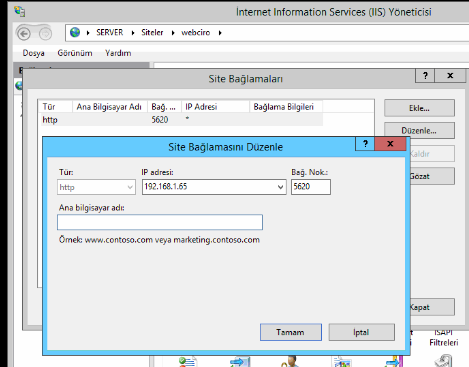Viewport: 469px width, 367px height.
Task: Click the Ekle... button
Action: (419, 108)
